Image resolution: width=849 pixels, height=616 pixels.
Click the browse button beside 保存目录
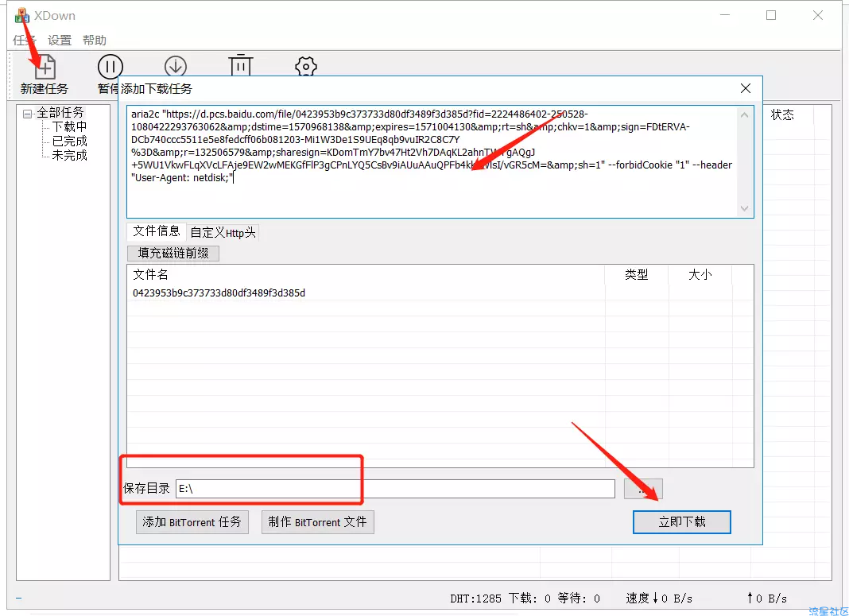pyautogui.click(x=643, y=489)
